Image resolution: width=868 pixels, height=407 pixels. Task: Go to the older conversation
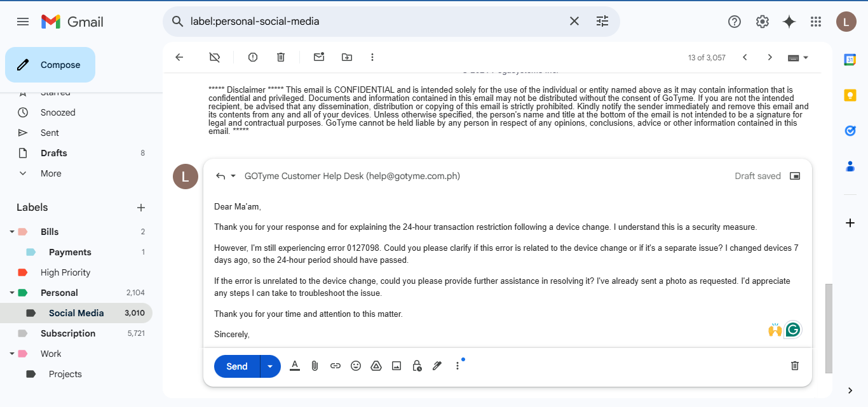770,57
